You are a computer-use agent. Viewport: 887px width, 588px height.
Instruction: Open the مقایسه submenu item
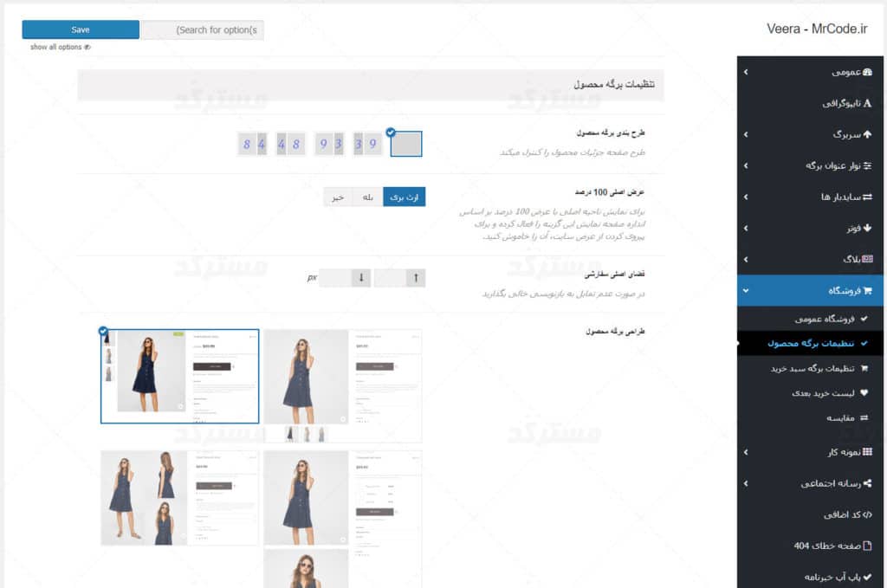810,417
